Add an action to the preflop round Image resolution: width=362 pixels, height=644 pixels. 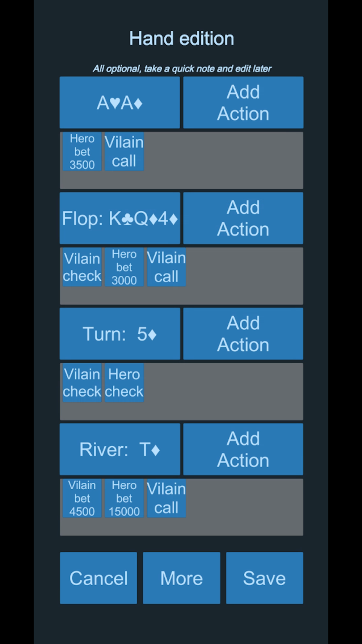[x=243, y=103]
